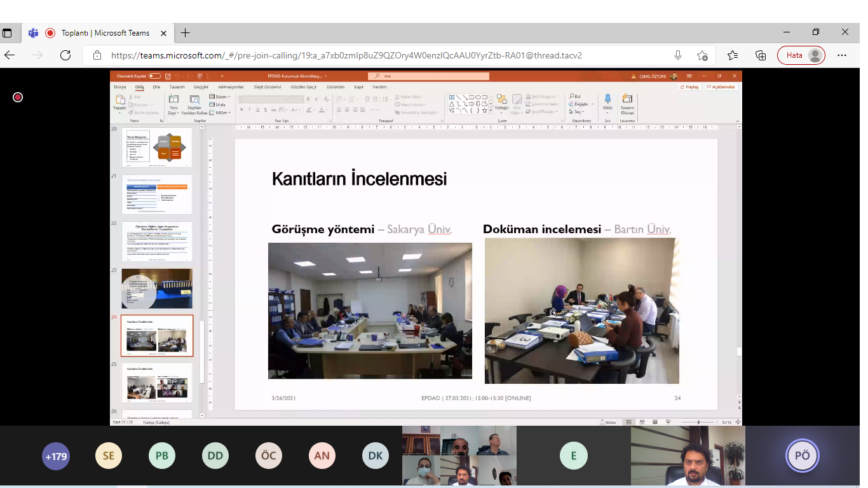Expand the Düzen layout dropdown
868x488 pixels.
click(220, 97)
